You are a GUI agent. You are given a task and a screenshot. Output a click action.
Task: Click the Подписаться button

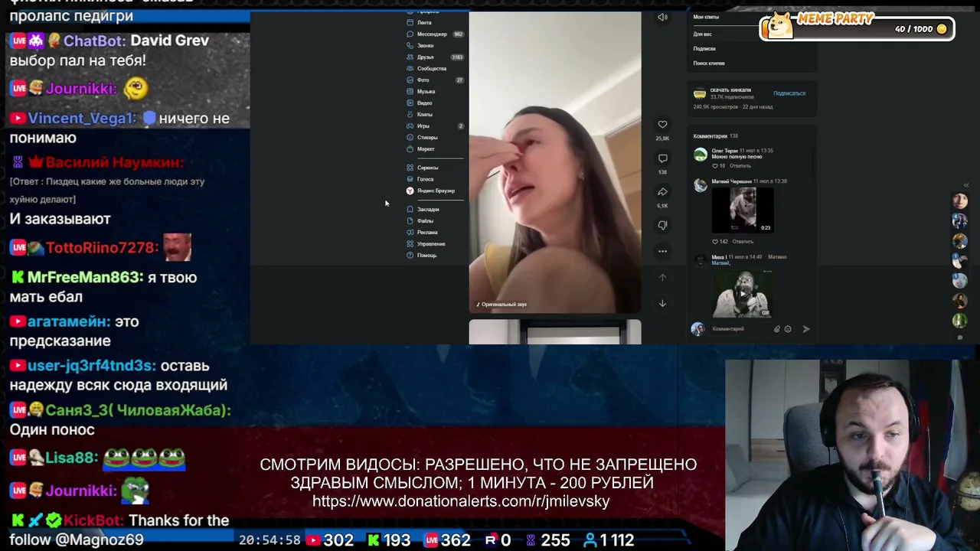pyautogui.click(x=789, y=93)
